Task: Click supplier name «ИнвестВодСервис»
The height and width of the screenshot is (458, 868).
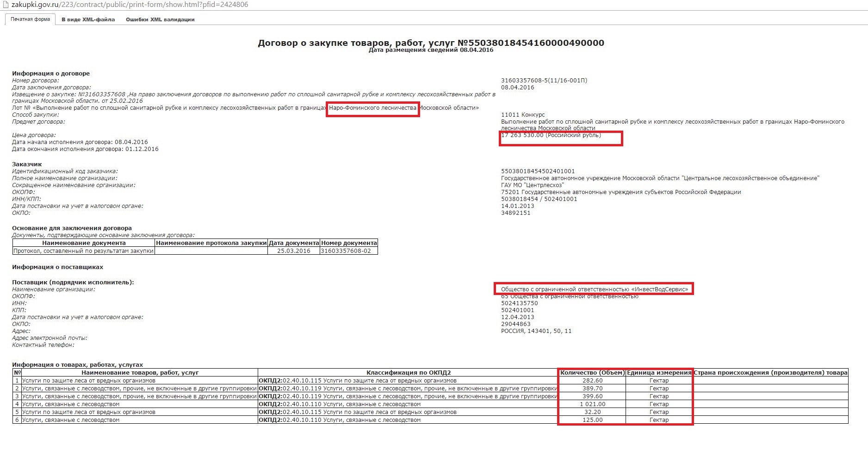Action: pyautogui.click(x=595, y=289)
